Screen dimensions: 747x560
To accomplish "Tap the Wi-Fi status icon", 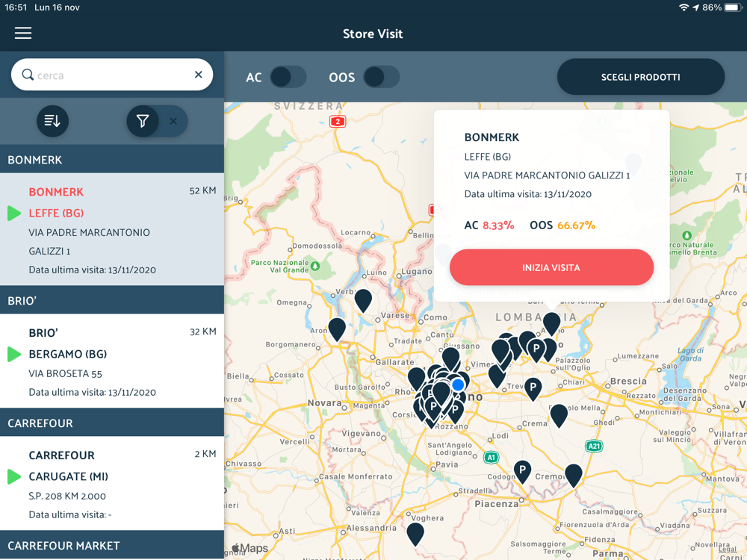I will pos(684,7).
